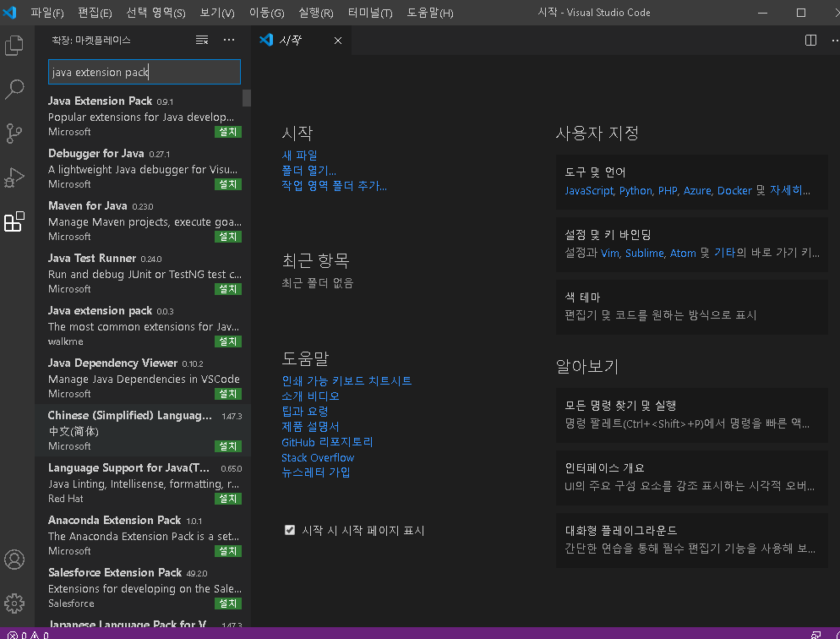
Task: Click the 뉴스레터 가입 link
Action: 316,472
